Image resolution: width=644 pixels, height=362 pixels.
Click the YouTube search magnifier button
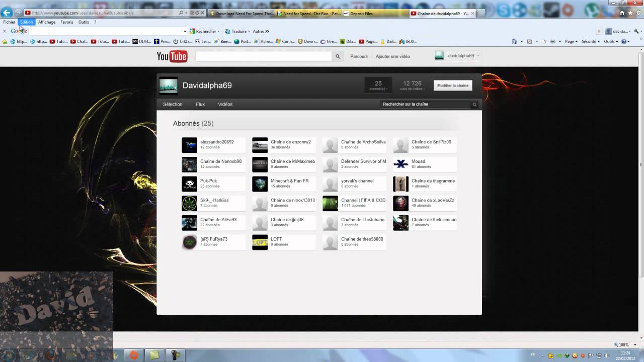338,56
